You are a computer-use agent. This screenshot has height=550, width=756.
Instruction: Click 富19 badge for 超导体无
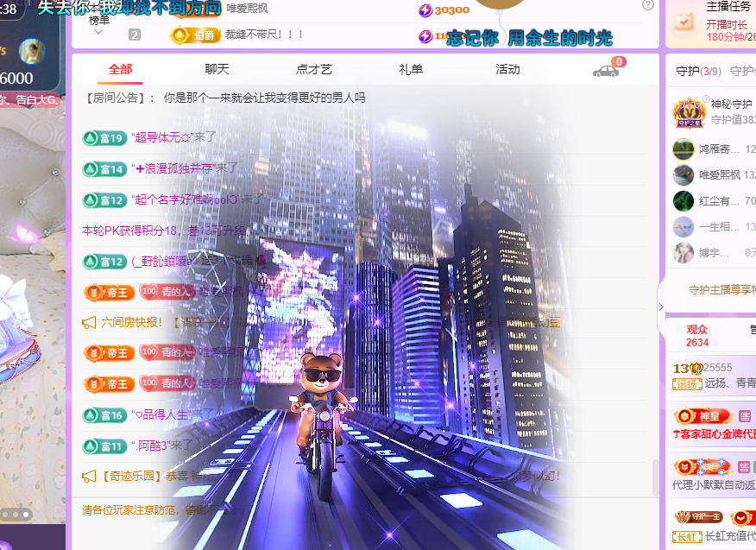click(104, 138)
